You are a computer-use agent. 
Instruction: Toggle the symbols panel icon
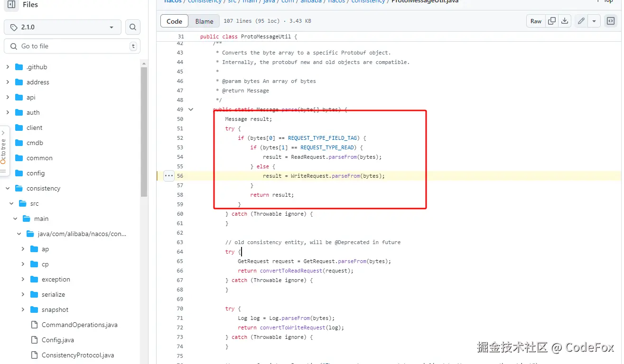pyautogui.click(x=611, y=21)
